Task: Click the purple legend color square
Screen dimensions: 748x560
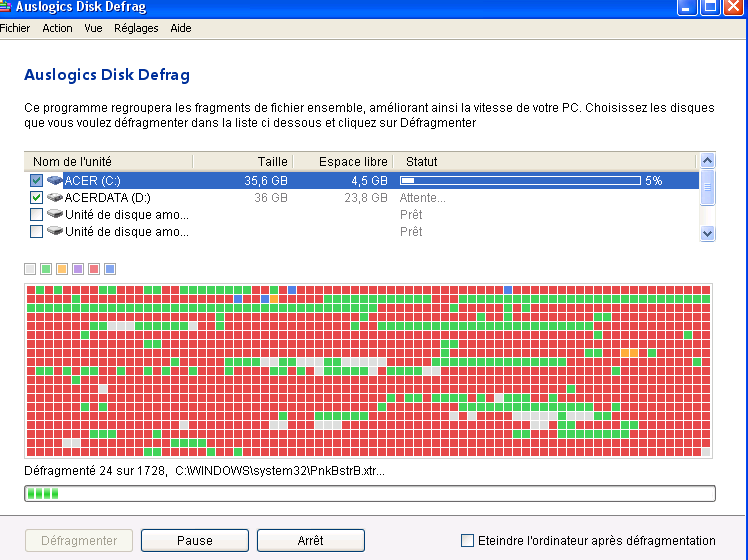Action: [x=78, y=269]
